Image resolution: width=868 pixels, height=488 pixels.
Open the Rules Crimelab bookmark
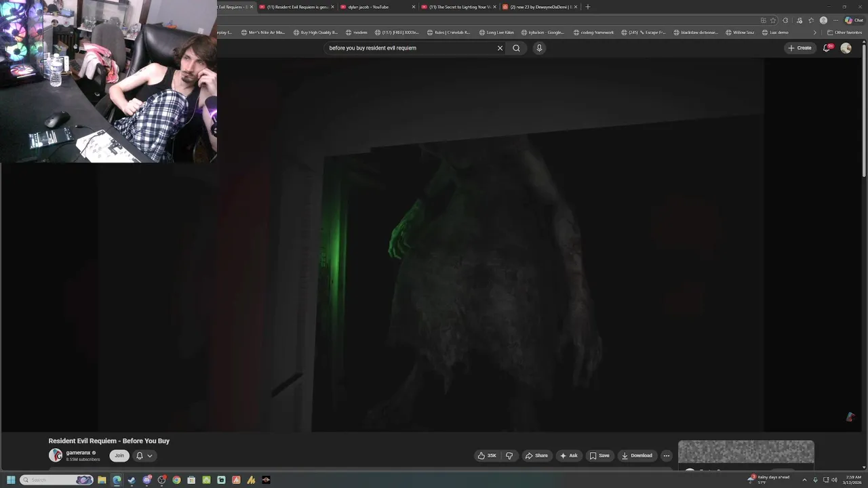pyautogui.click(x=448, y=33)
